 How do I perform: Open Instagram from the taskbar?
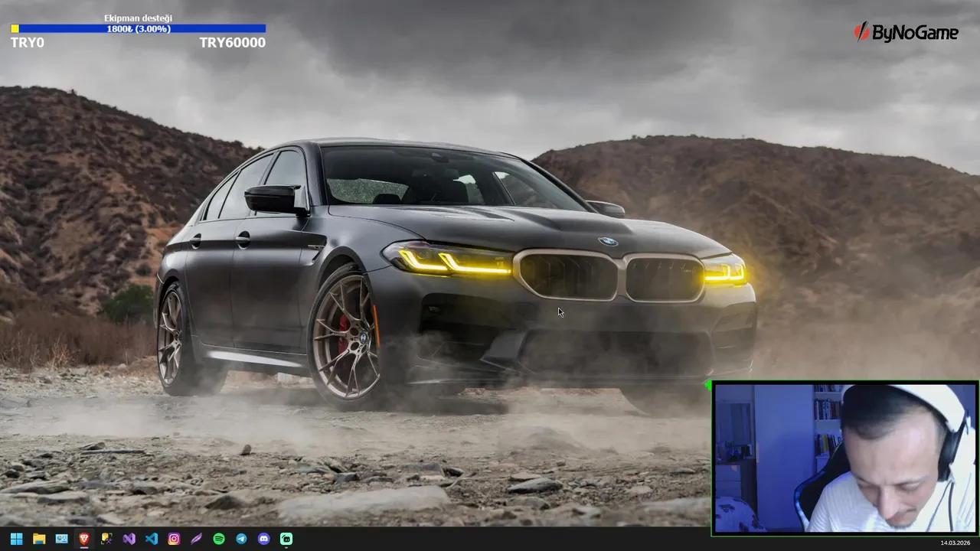click(x=174, y=539)
